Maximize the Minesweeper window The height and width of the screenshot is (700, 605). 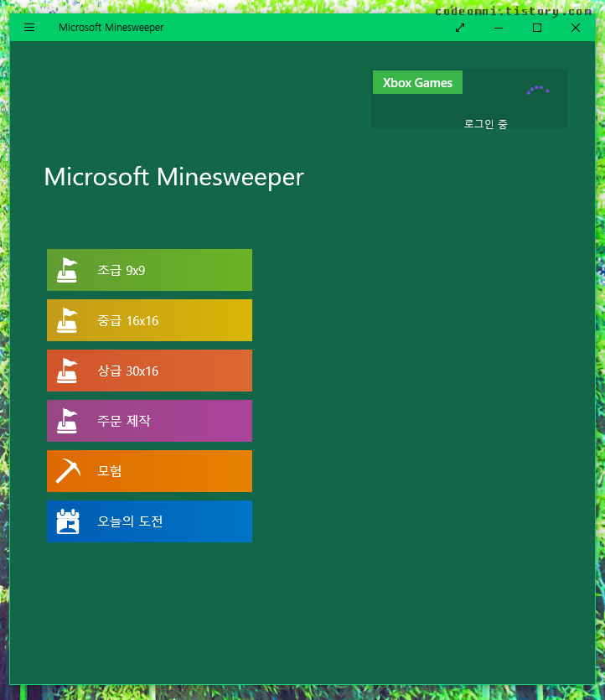click(537, 28)
